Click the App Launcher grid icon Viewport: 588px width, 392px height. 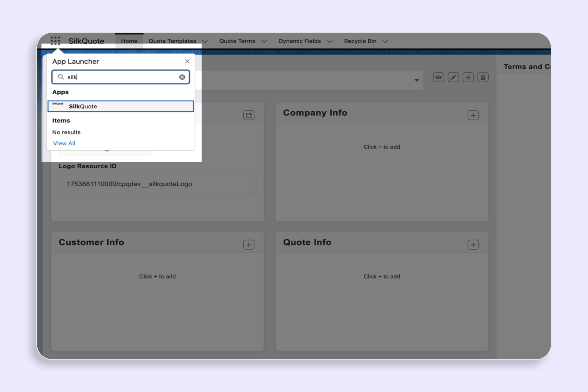[x=55, y=40]
